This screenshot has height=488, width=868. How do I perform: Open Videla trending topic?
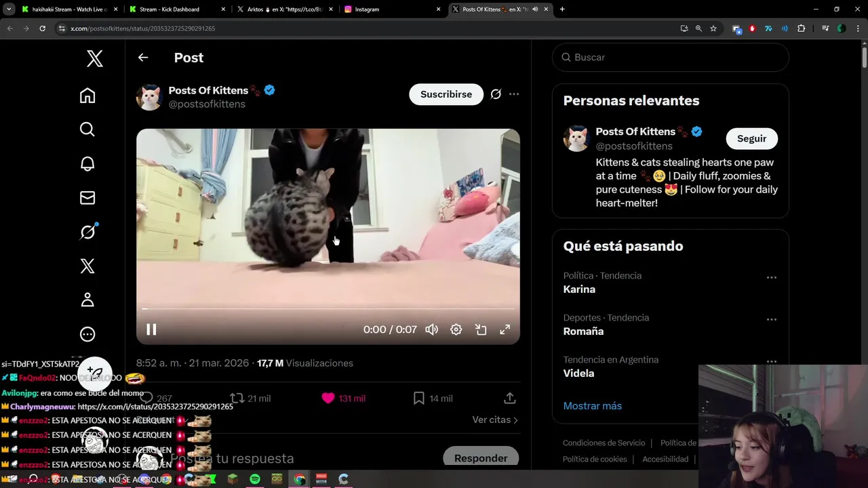[x=578, y=373]
